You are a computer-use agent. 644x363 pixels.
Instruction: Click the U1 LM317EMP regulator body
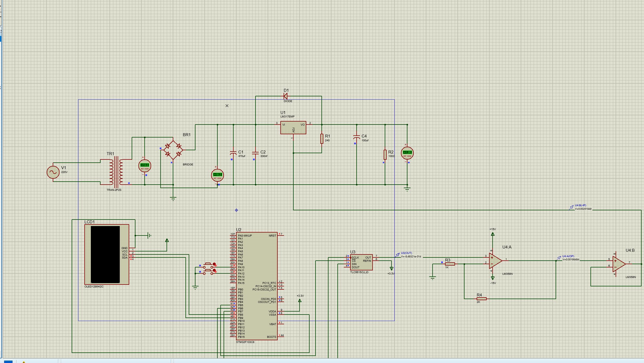click(x=293, y=127)
